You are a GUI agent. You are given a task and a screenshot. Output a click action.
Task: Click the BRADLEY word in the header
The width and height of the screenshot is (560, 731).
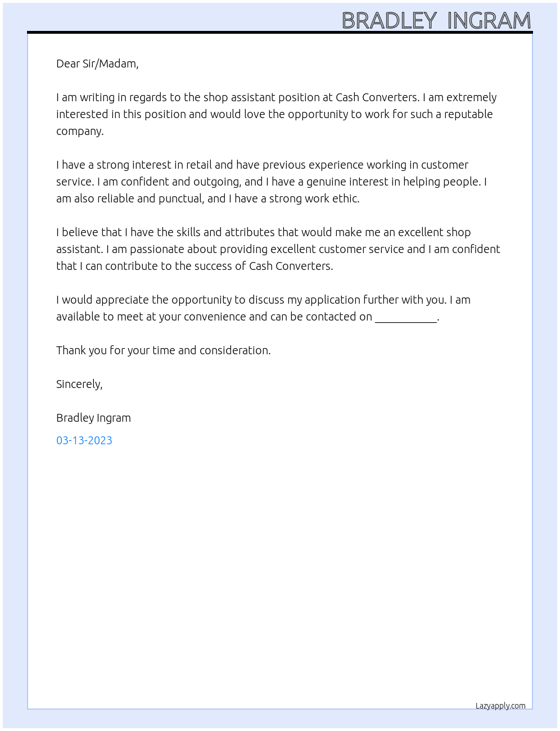pyautogui.click(x=389, y=21)
